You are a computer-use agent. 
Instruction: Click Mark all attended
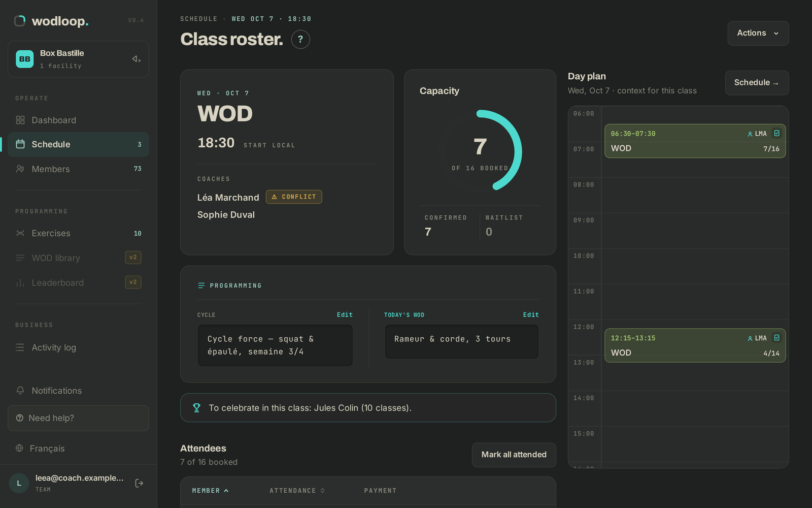(514, 455)
